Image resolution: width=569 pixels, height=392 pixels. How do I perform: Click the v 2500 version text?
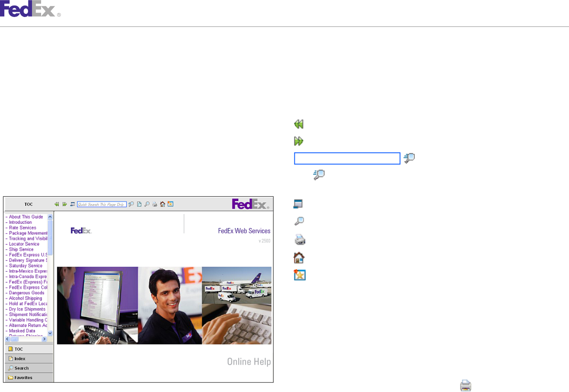point(265,241)
